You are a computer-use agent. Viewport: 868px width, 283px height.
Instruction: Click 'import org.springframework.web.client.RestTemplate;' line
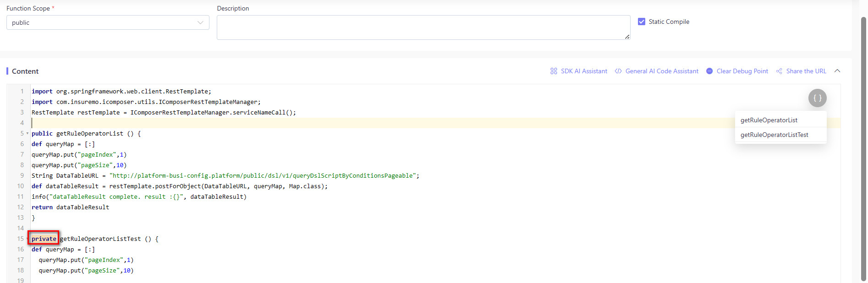coord(121,92)
